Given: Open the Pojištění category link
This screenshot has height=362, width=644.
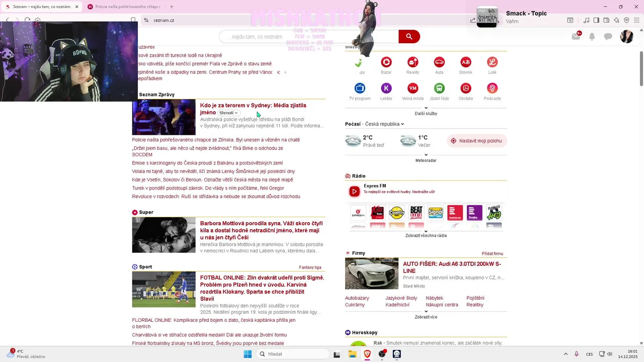Looking at the screenshot, I should 475,298.
